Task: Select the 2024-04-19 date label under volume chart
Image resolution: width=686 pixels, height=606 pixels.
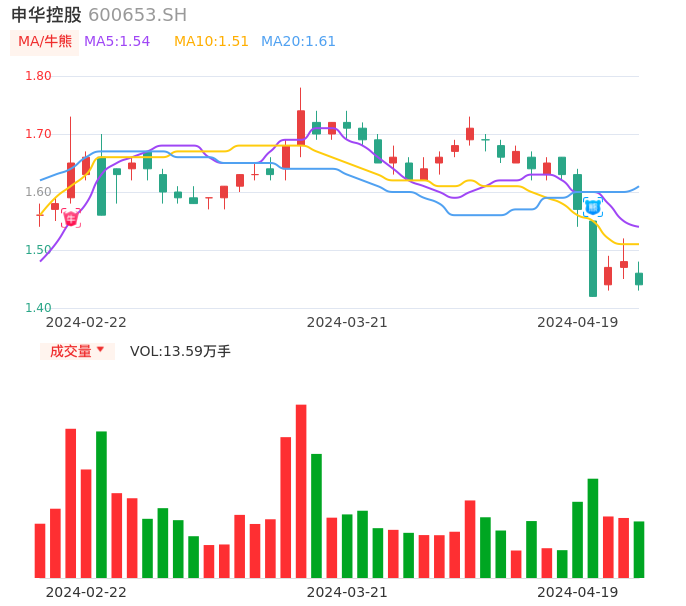Action: 577,592
